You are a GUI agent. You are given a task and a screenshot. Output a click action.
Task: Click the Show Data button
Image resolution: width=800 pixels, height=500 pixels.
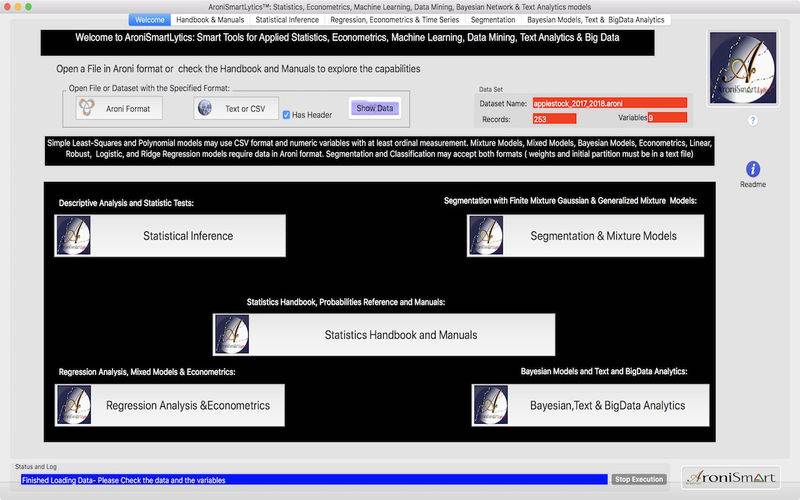pyautogui.click(x=374, y=108)
